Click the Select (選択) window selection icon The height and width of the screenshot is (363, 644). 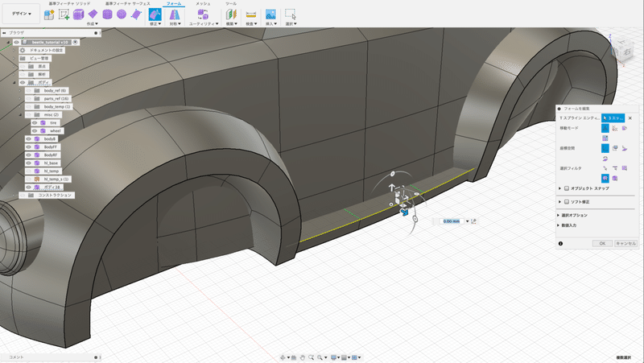pyautogui.click(x=291, y=14)
